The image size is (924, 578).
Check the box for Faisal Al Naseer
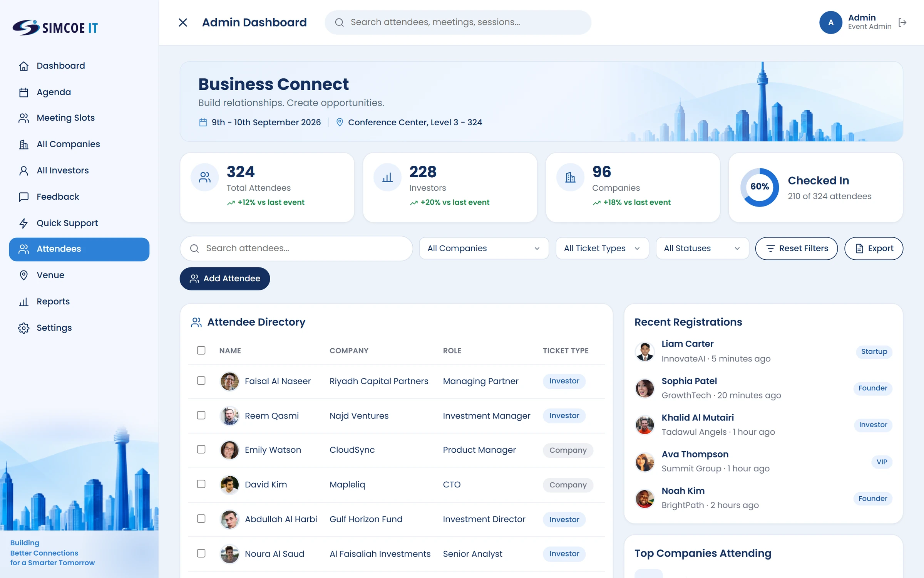pos(201,381)
